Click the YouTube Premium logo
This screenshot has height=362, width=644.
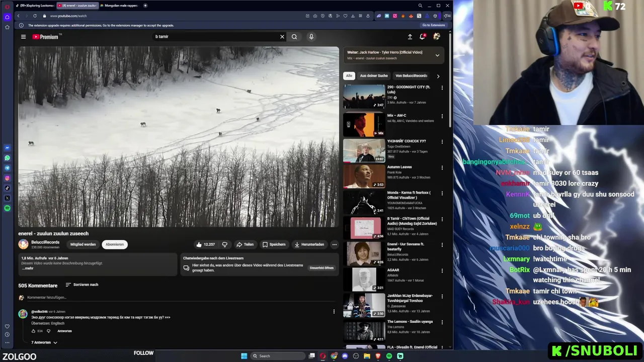tap(46, 37)
